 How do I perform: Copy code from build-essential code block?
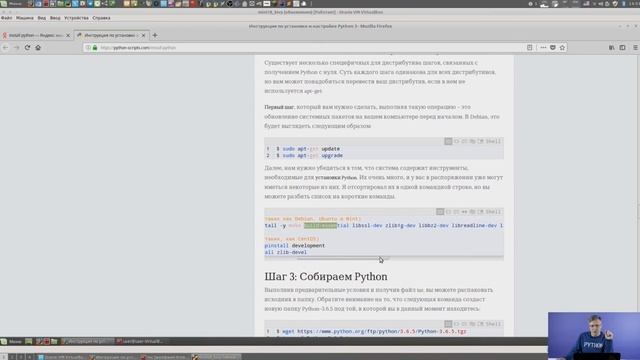(472, 211)
